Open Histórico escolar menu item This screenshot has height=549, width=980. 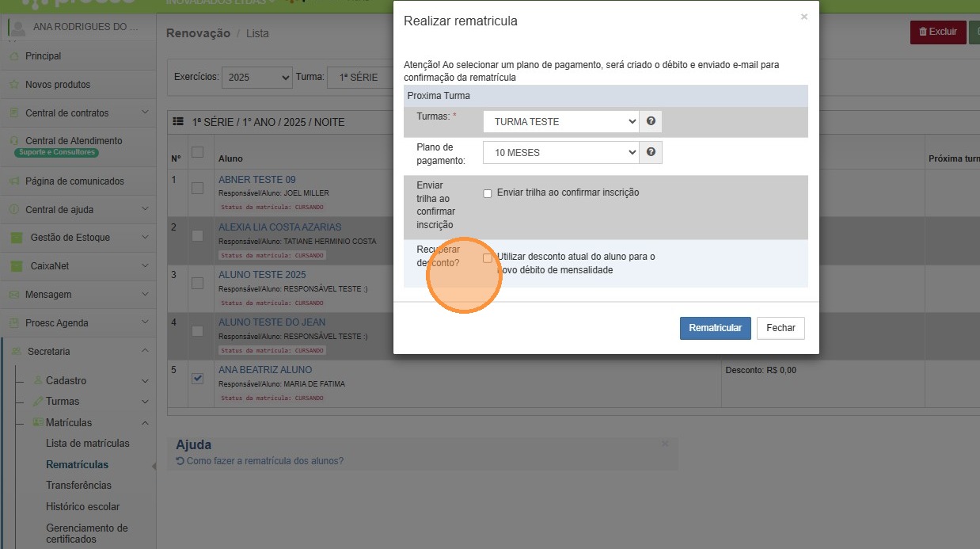click(83, 507)
